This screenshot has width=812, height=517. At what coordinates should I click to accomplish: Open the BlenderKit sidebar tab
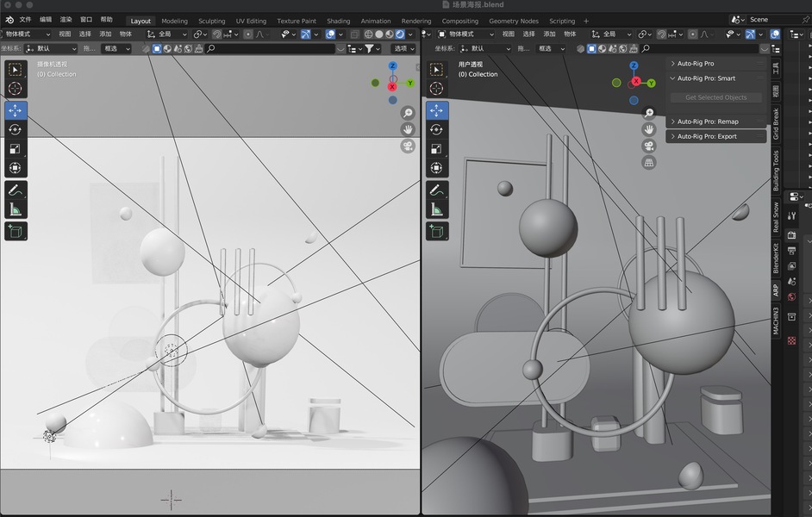point(776,258)
